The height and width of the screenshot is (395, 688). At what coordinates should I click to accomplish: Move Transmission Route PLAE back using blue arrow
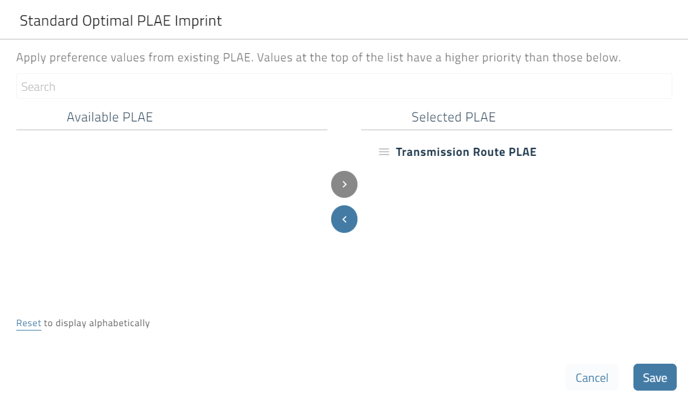344,219
